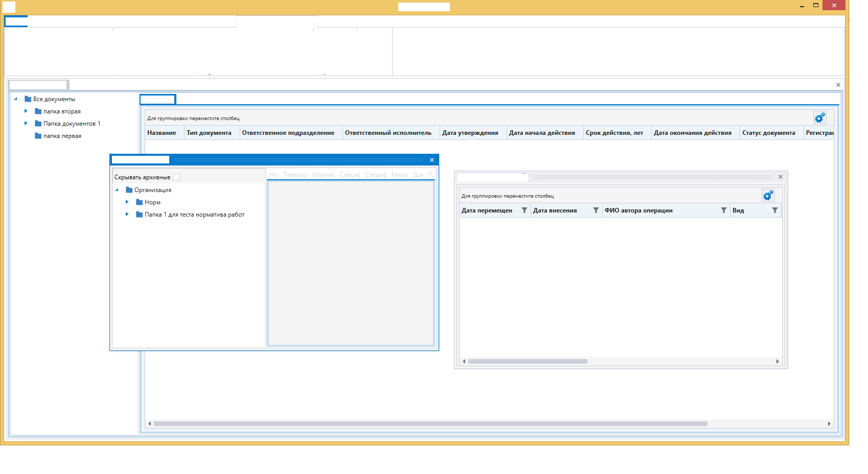Switch to the Ремон tab
868x474 pixels.
(399, 175)
